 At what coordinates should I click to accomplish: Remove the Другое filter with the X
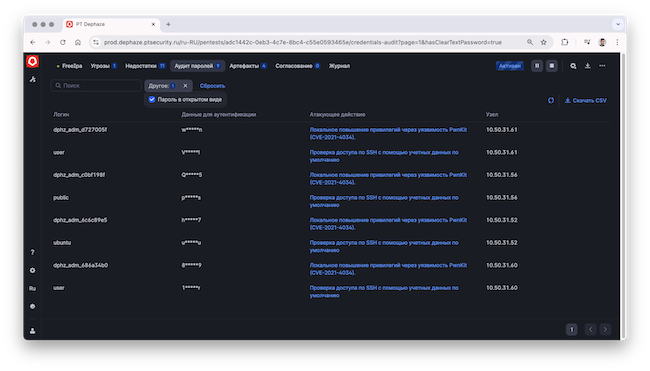pos(185,86)
